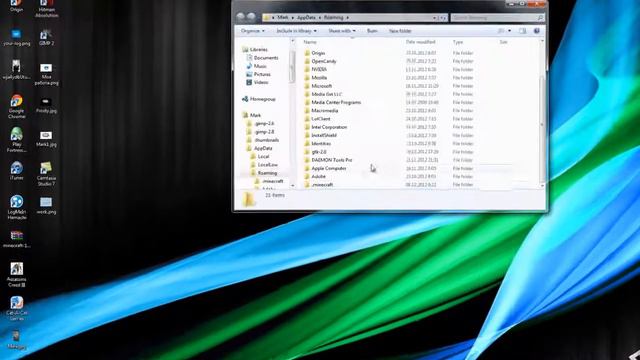640x360 pixels.
Task: Select .minecraft in the navigation tree
Action: [x=273, y=181]
